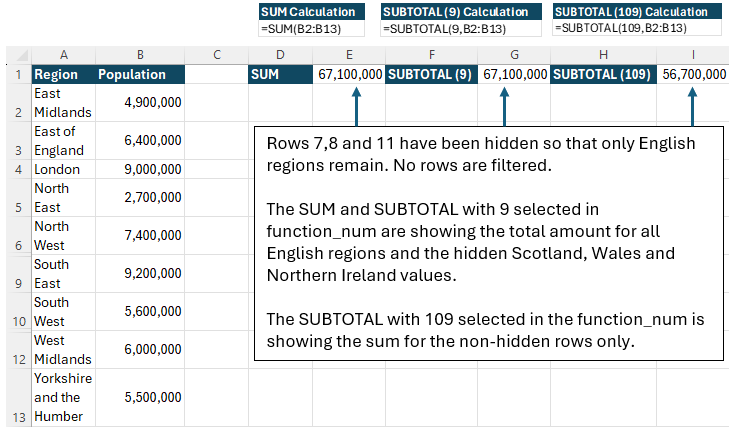The height and width of the screenshot is (436, 745).
Task: Select the 9,000,000 population cell
Action: [x=140, y=169]
